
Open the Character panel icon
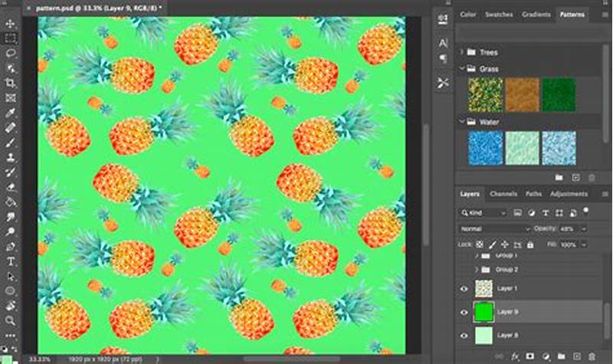443,43
